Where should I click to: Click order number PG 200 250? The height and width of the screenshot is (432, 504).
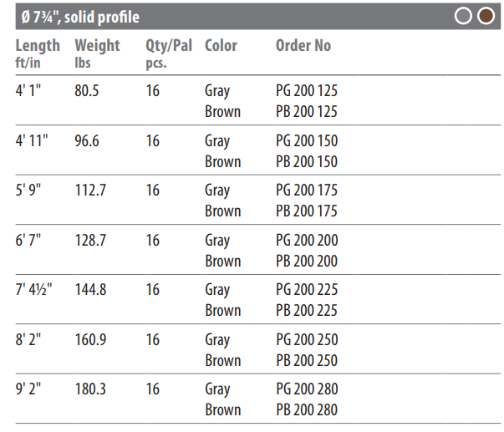click(x=307, y=339)
